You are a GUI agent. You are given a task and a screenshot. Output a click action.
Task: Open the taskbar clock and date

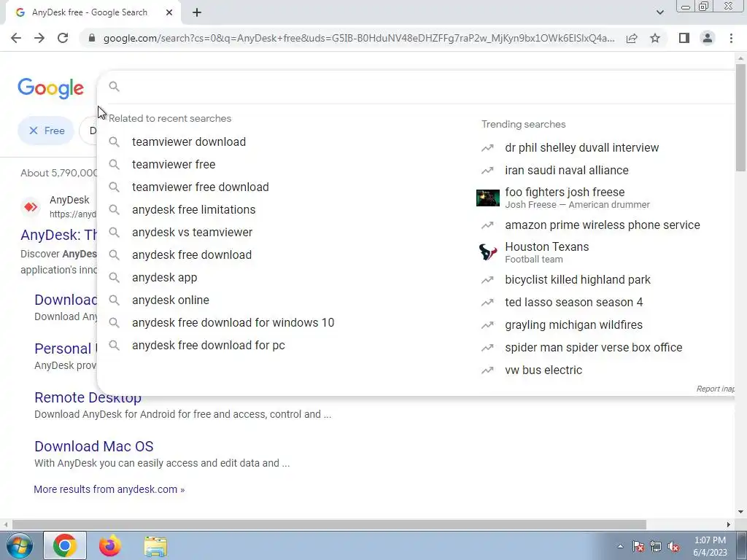710,546
